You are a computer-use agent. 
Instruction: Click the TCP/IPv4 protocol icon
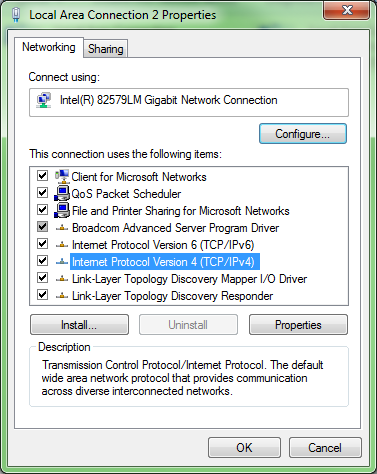62,262
